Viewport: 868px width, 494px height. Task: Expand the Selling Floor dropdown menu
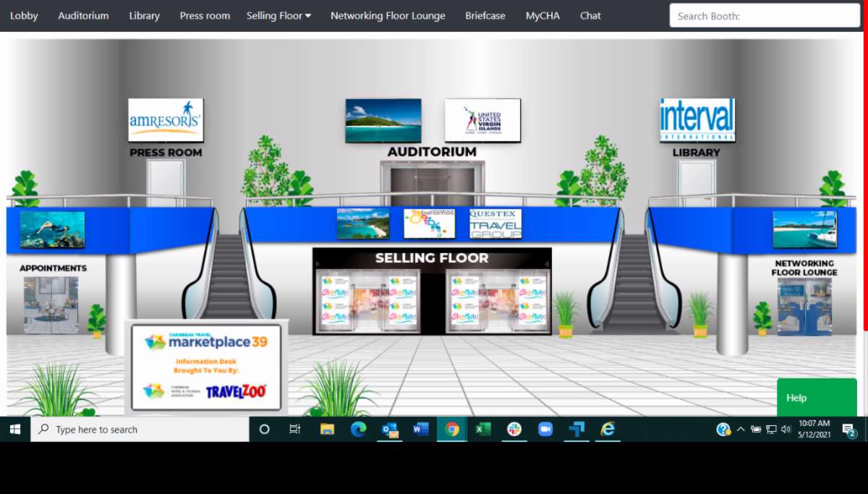point(278,16)
